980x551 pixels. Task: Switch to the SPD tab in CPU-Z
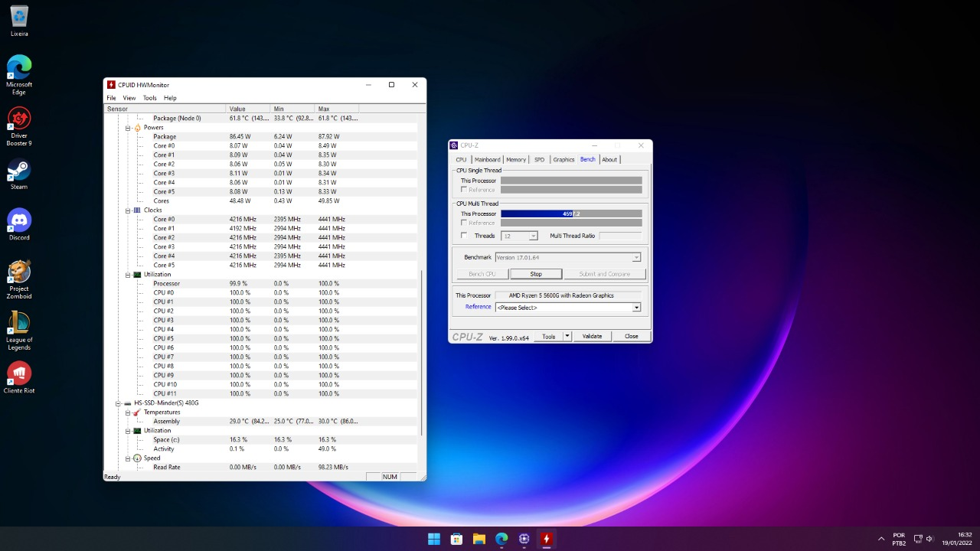point(540,160)
